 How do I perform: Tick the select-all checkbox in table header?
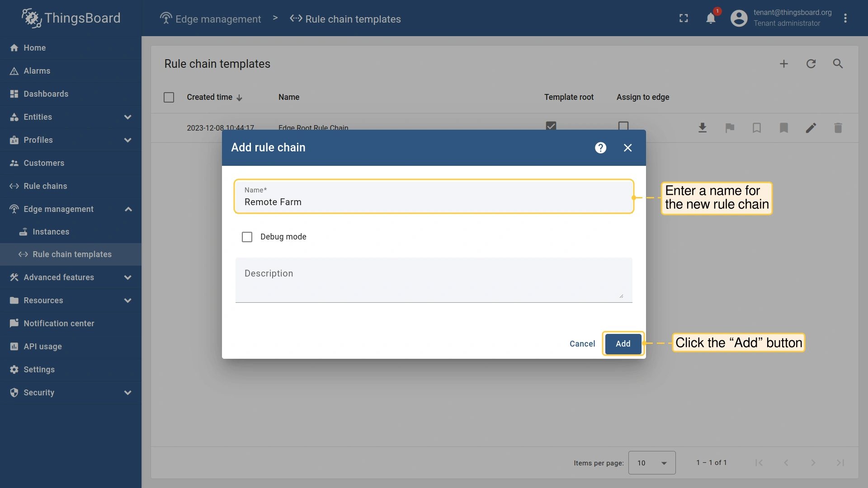169,97
